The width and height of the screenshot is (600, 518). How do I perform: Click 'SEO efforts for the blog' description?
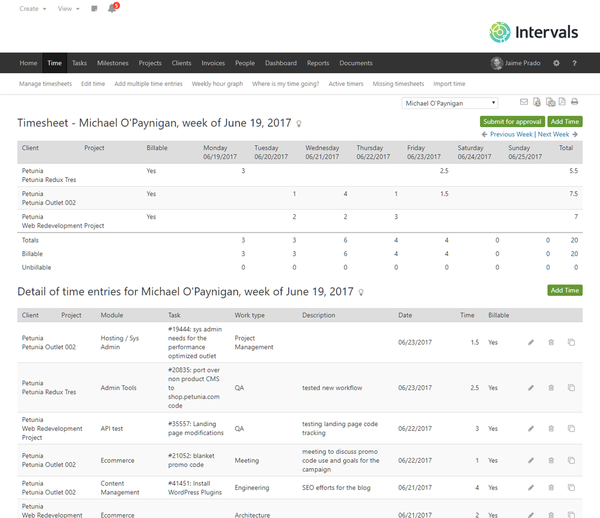point(336,488)
